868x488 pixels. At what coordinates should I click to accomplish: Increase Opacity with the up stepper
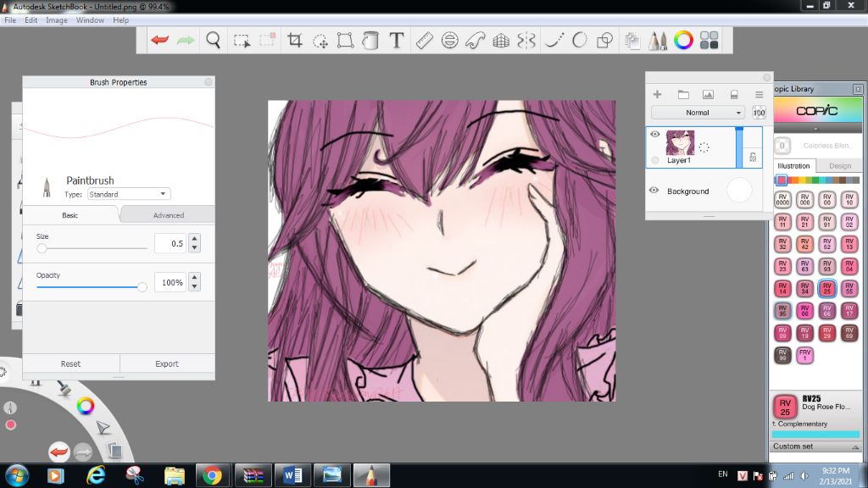coord(194,278)
